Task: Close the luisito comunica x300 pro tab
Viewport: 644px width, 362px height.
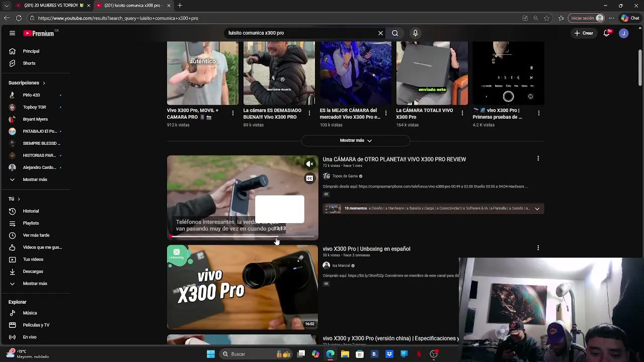Action: (169, 6)
